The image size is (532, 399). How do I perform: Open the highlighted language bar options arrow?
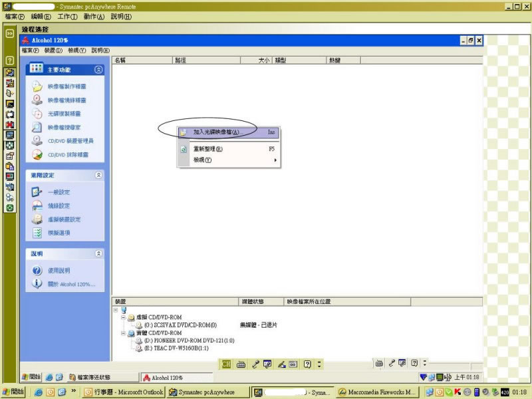(319, 364)
